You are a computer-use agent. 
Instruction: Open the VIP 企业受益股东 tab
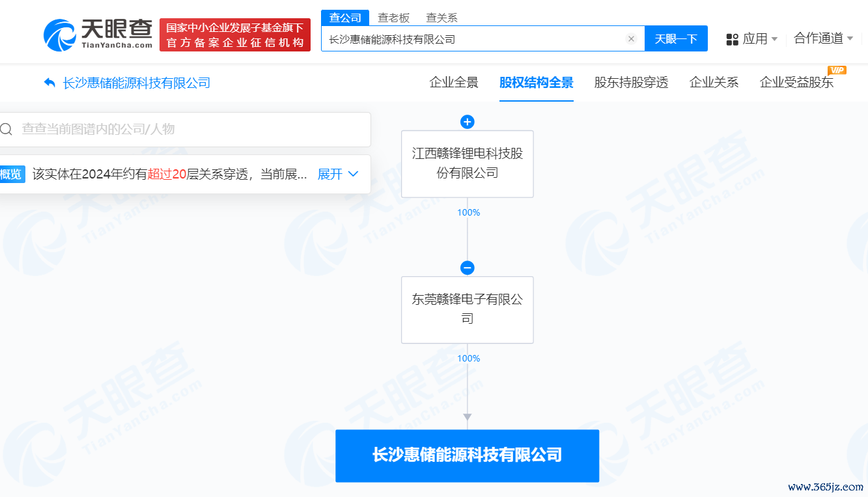pos(797,83)
